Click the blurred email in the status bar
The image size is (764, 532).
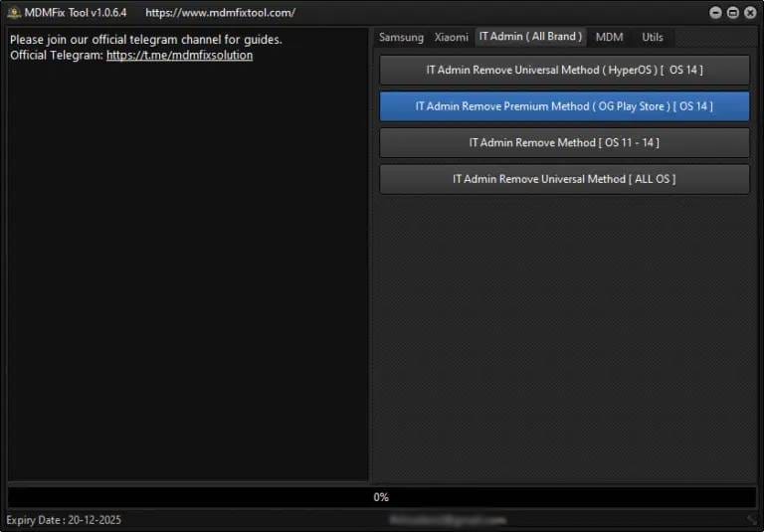pos(448,520)
